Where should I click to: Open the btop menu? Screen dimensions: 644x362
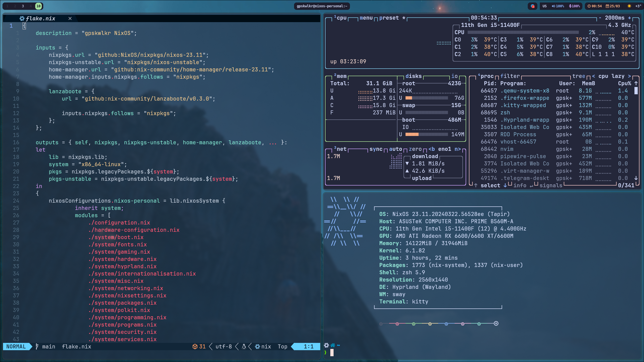point(366,18)
